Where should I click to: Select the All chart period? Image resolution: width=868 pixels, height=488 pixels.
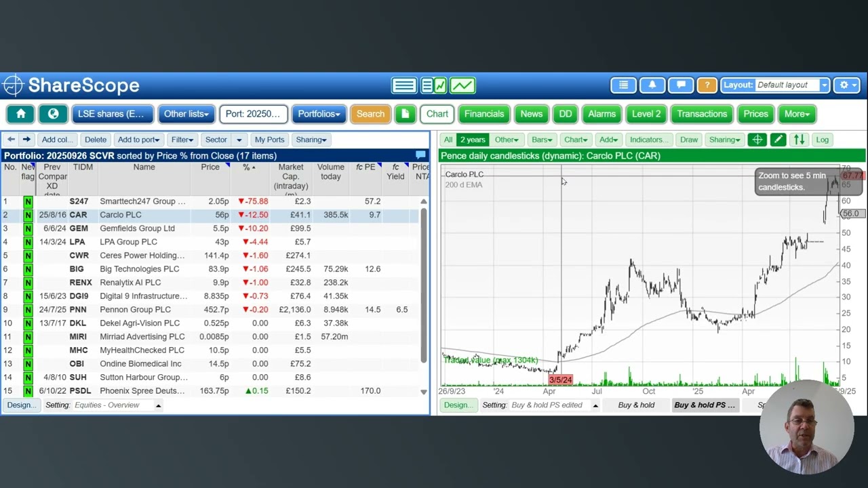coord(448,140)
